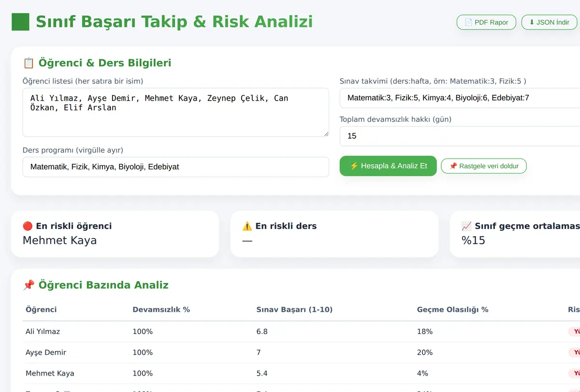This screenshot has height=392, width=580.
Task: Download data with JSON İndir button
Action: (x=550, y=22)
